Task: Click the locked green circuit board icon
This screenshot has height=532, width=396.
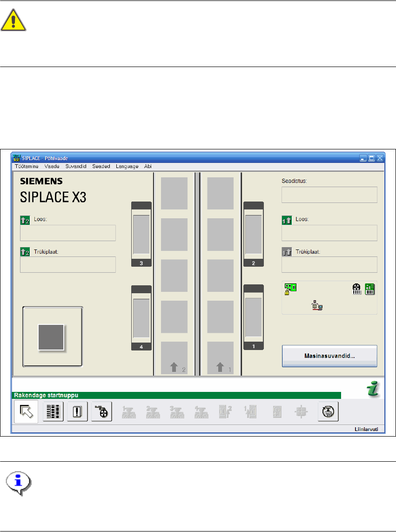Action: [290, 289]
